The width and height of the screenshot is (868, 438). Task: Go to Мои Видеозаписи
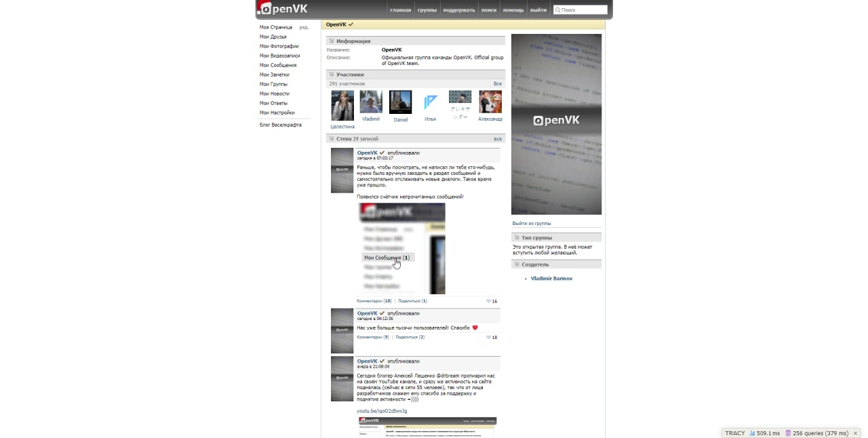tap(279, 56)
